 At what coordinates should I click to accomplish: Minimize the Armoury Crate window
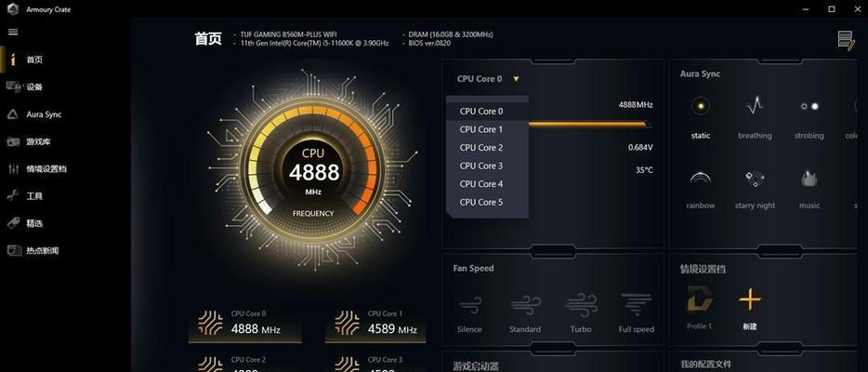(806, 9)
